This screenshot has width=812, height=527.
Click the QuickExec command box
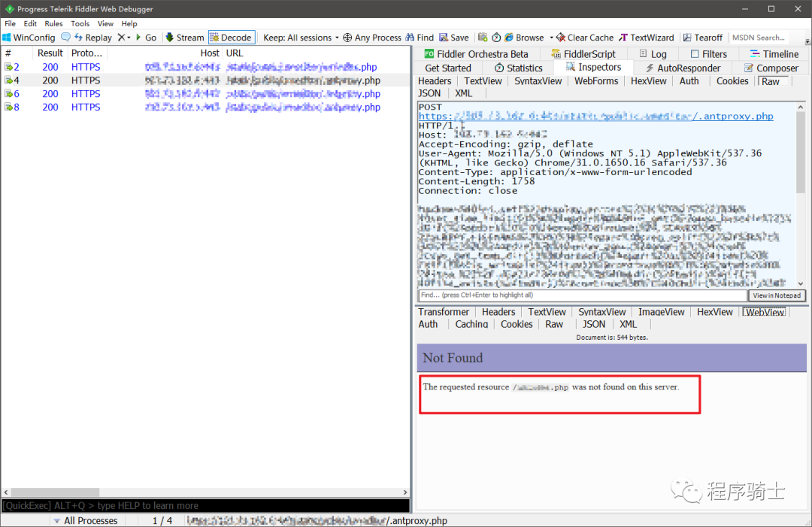click(205, 506)
